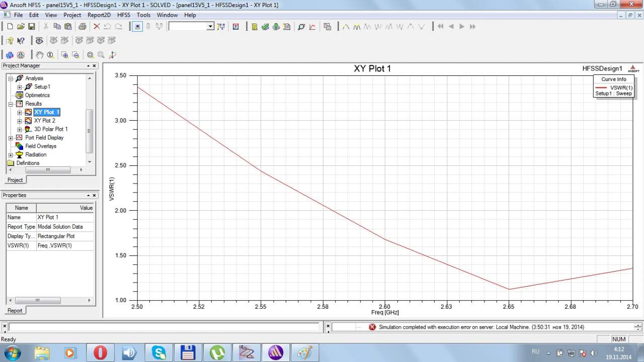Close the Project Manager panel

point(94,66)
